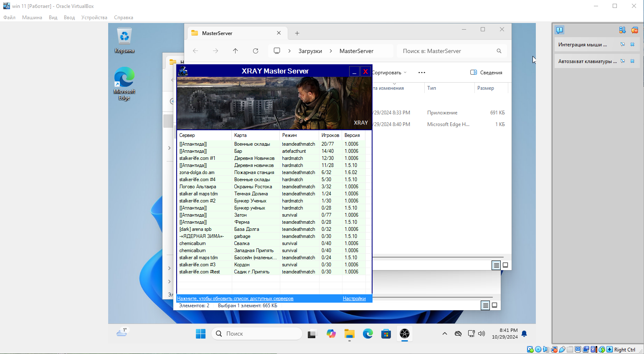Click the dismiss all notifications icon
The height and width of the screenshot is (354, 644).
634,30
